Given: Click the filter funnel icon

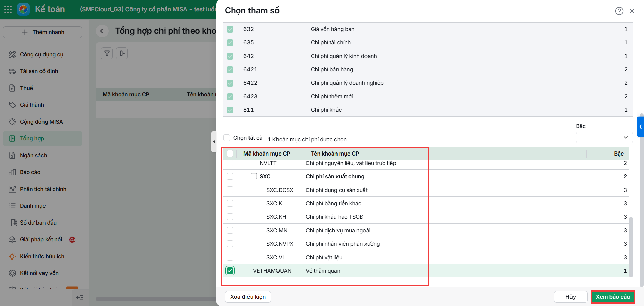Looking at the screenshot, I should pyautogui.click(x=107, y=53).
